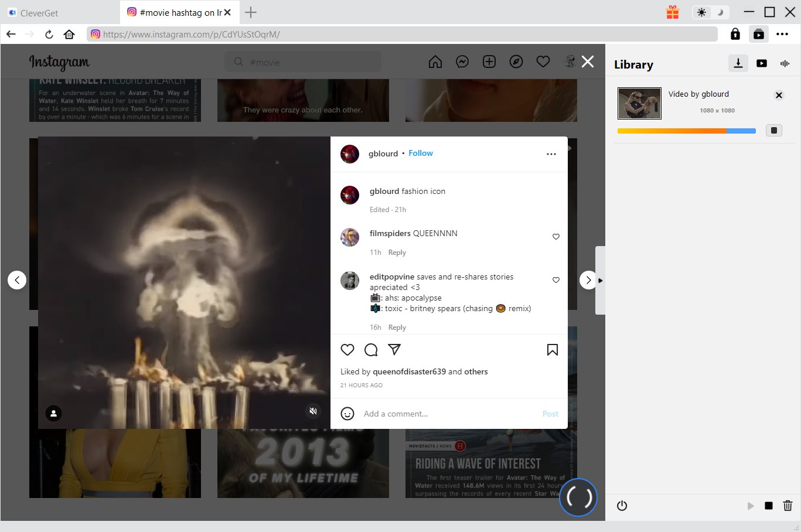Click the download progress bar
This screenshot has width=801, height=532.
[686, 131]
